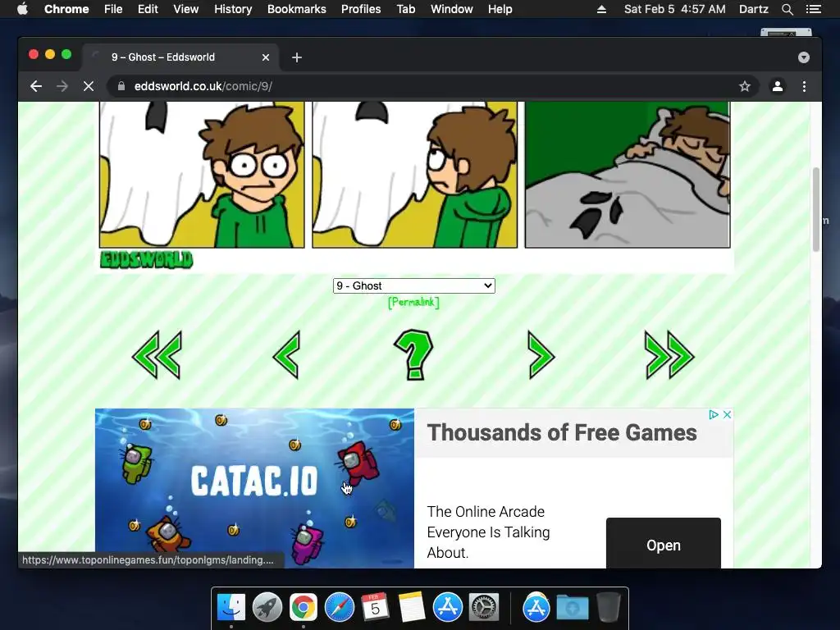Close the ad with the X icon

727,414
